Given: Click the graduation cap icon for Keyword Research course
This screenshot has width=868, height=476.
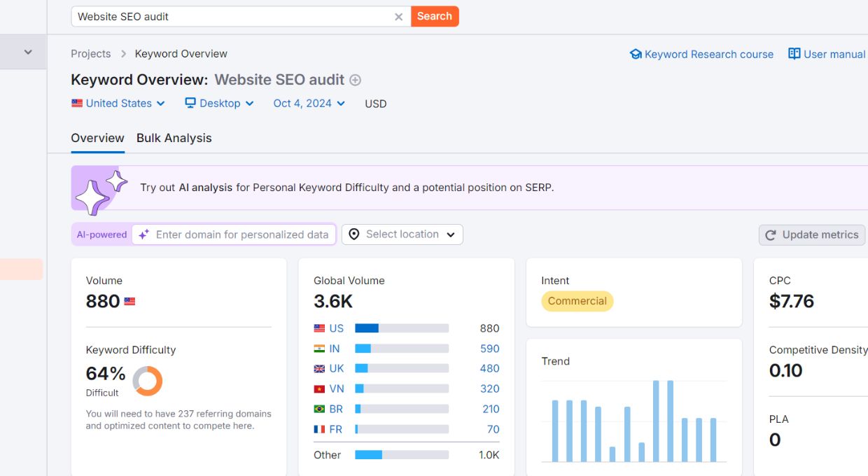Looking at the screenshot, I should [x=636, y=53].
